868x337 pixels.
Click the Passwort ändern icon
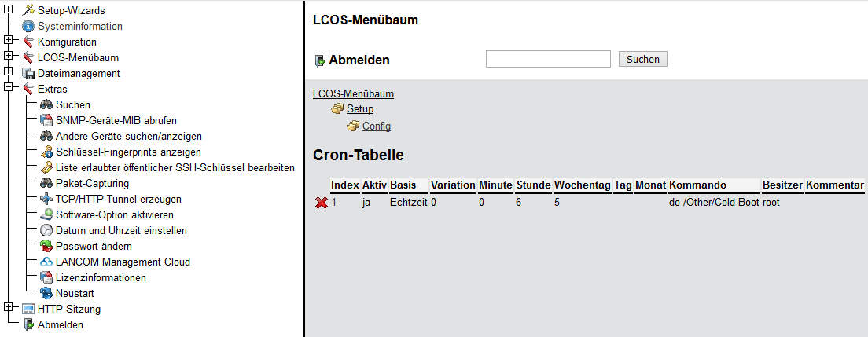click(x=46, y=246)
